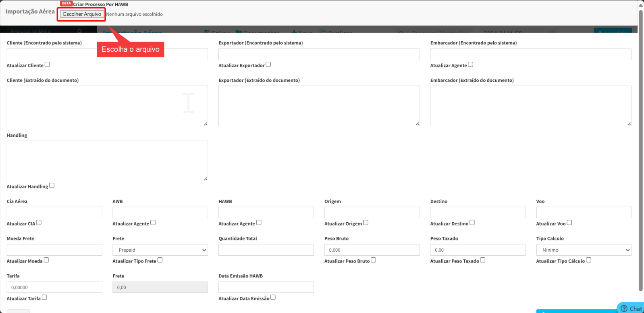Tick the Atualizar Destino checkbox
This screenshot has height=313, width=644.
pyautogui.click(x=472, y=223)
